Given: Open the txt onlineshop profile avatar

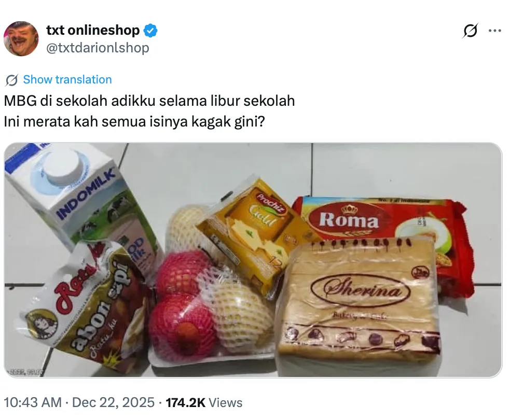Looking at the screenshot, I should pos(21,39).
